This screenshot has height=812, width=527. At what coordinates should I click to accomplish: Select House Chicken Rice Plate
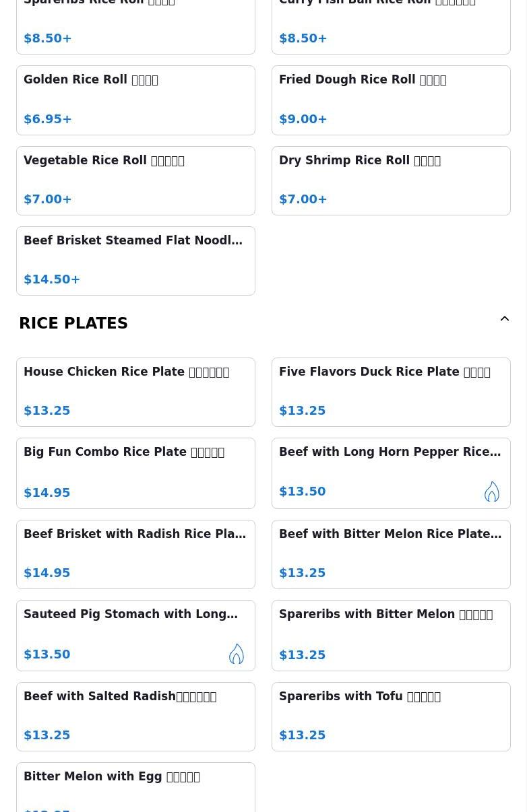click(135, 392)
